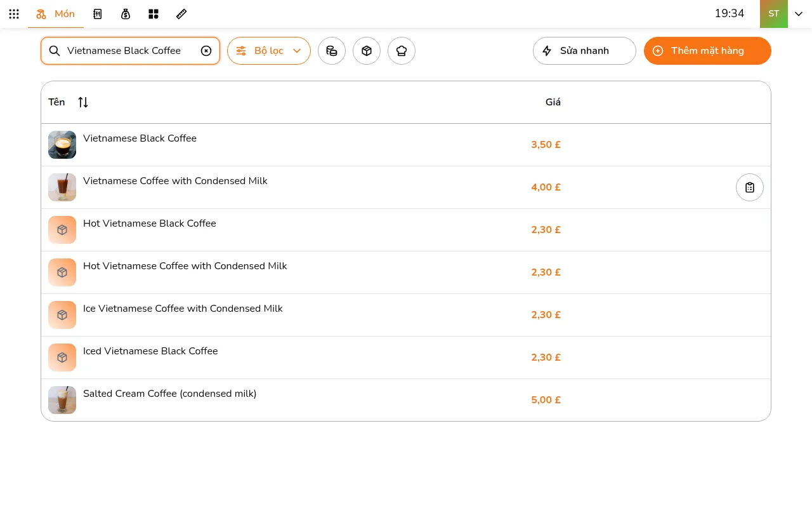Select the Iced Vietnamese Black Coffee item name

click(x=150, y=351)
